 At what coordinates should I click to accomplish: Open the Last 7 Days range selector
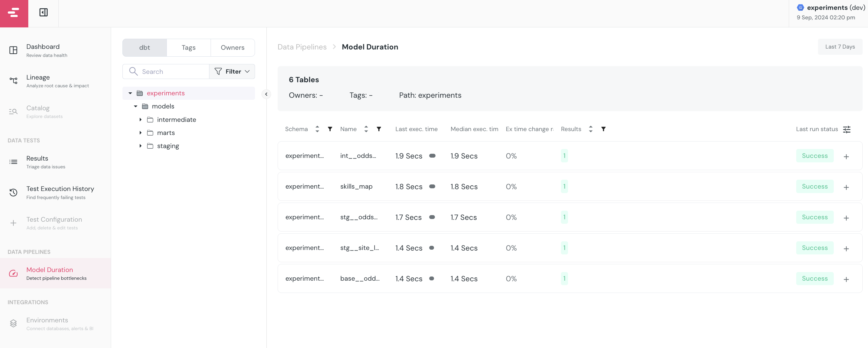pos(840,47)
